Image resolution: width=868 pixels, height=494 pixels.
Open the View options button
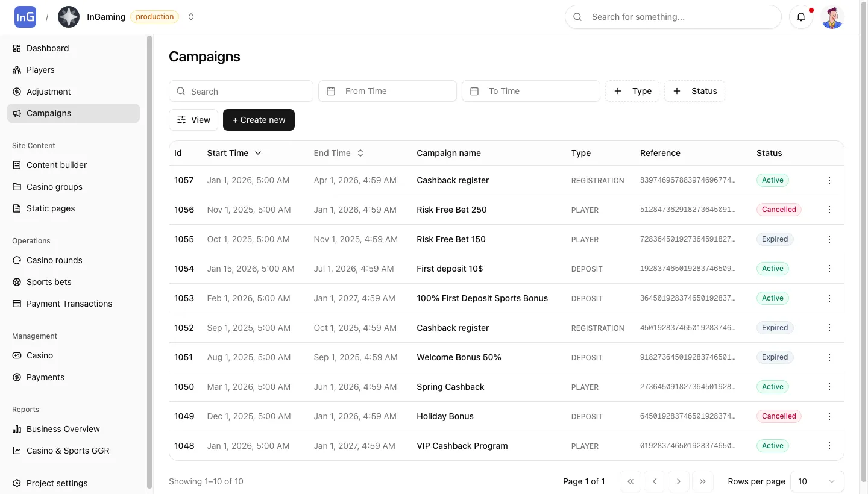[193, 120]
